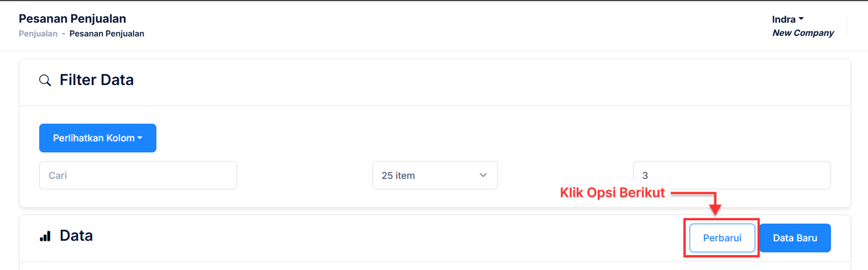Click the caret arrow next to Indra
This screenshot has width=868, height=270.
click(801, 19)
